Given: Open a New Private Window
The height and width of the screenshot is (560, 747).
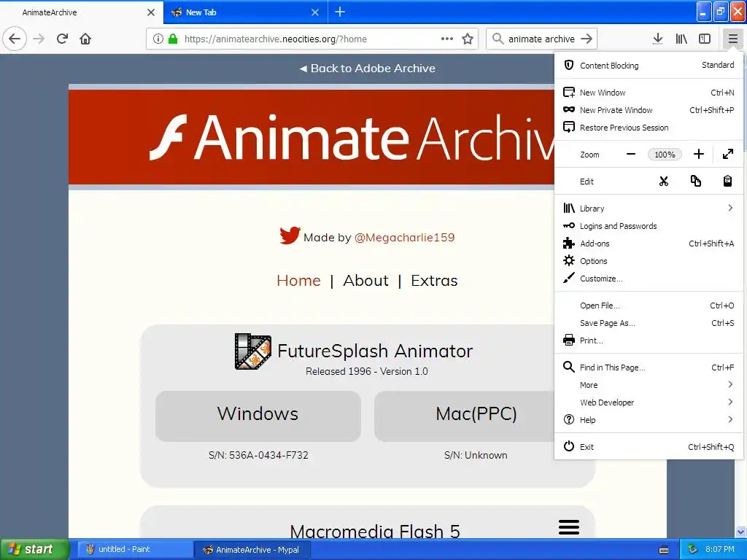Looking at the screenshot, I should point(649,110).
